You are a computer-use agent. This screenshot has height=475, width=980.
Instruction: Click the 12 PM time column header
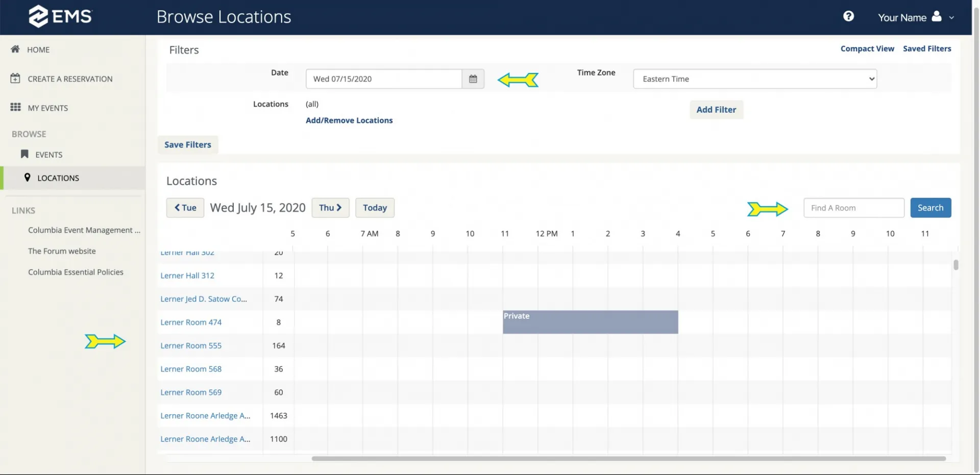pos(547,234)
